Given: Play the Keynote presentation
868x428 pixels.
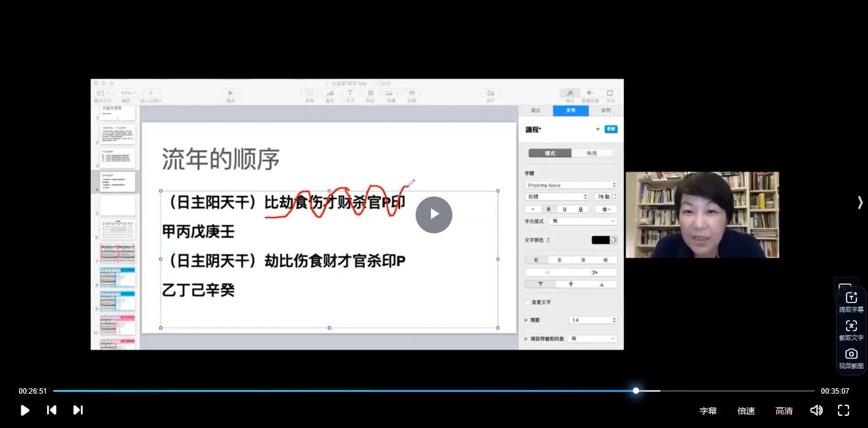Looking at the screenshot, I should click(x=230, y=92).
